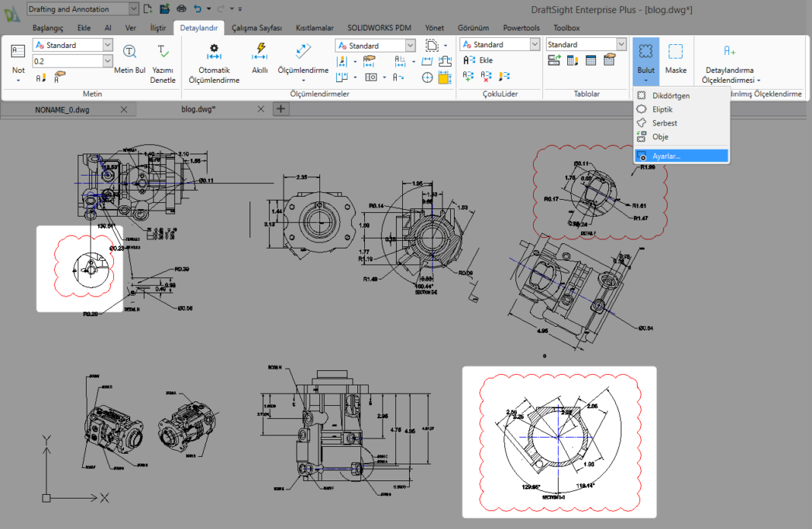Open the Drafting and Annotation workspace dropdown

(134, 9)
